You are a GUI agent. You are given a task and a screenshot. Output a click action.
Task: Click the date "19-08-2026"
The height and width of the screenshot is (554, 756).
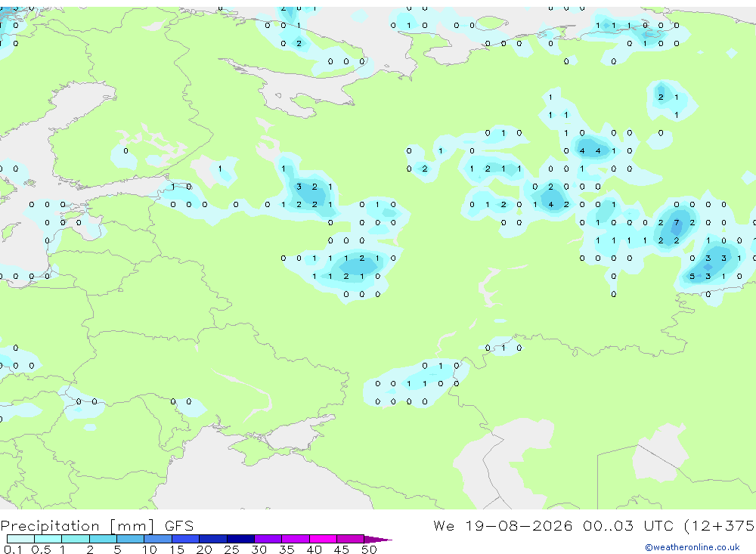point(519,525)
